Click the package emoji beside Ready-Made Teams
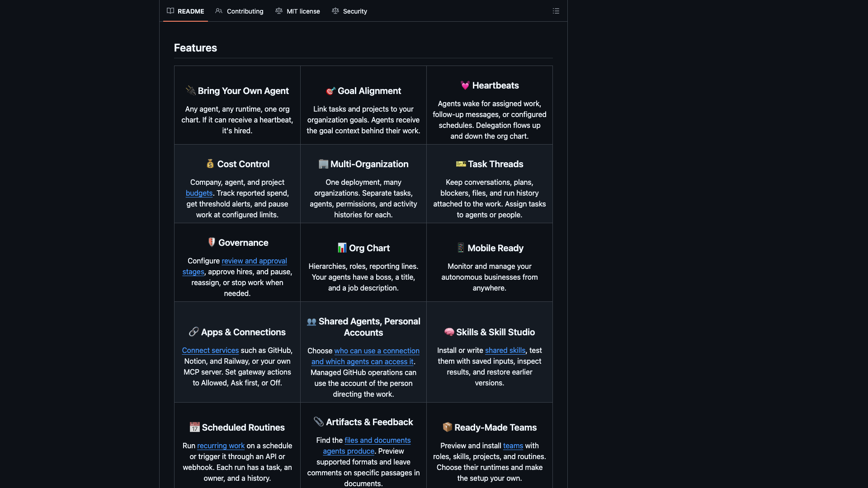 point(448,427)
